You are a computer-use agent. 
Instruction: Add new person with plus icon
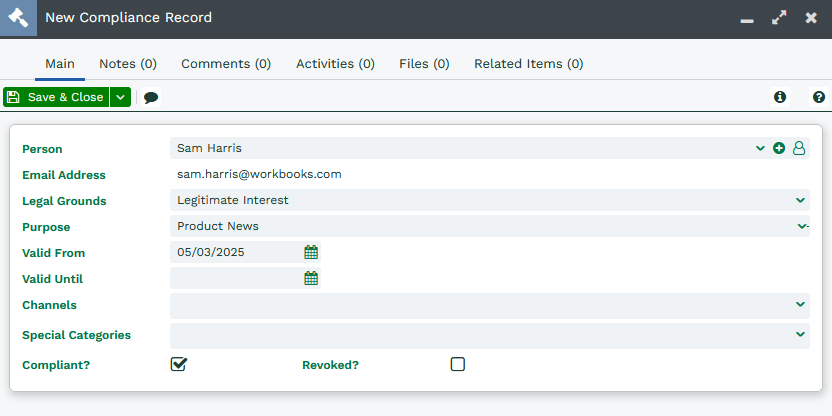pyautogui.click(x=779, y=148)
